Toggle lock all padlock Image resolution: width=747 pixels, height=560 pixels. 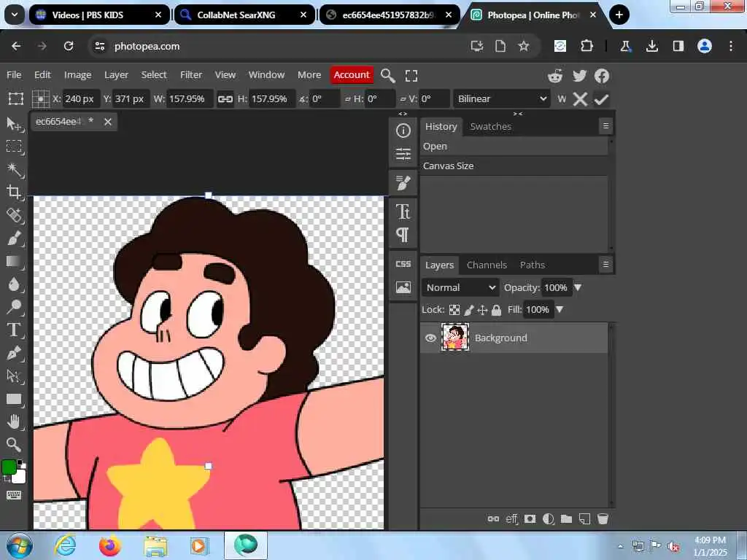[x=496, y=310]
